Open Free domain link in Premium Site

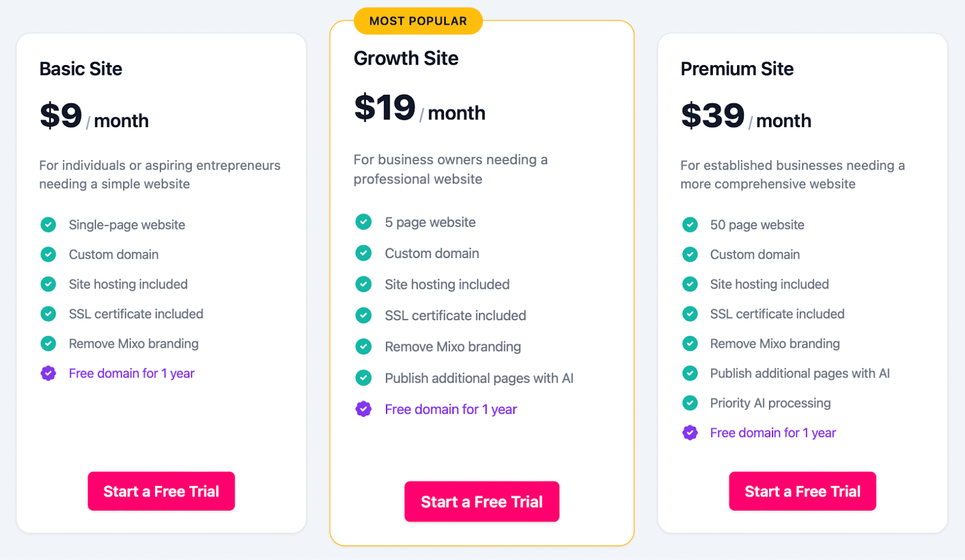pyautogui.click(x=773, y=433)
